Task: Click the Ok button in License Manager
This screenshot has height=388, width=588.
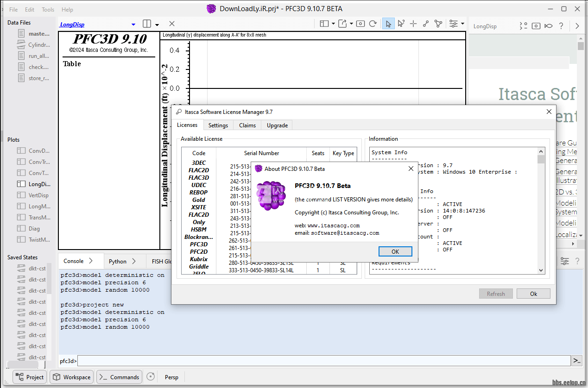Action: (533, 294)
